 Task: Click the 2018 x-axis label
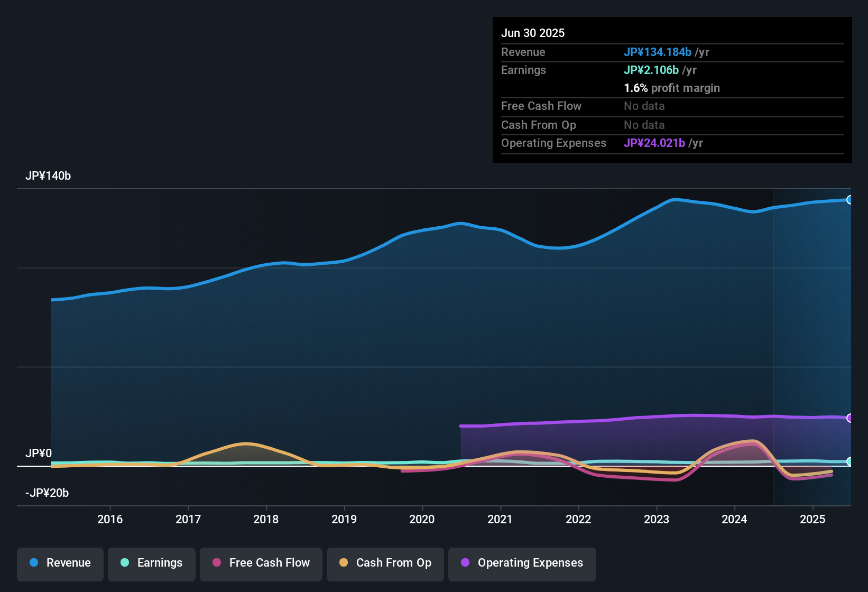pos(266,519)
